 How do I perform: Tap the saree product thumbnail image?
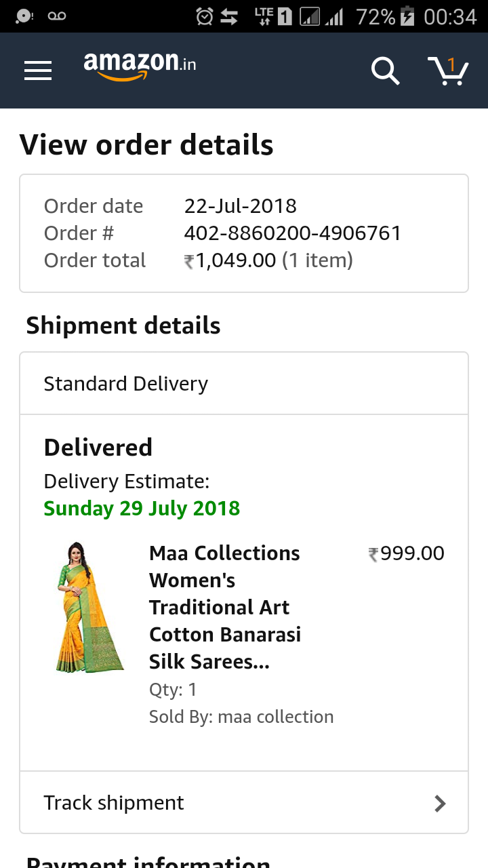click(89, 607)
